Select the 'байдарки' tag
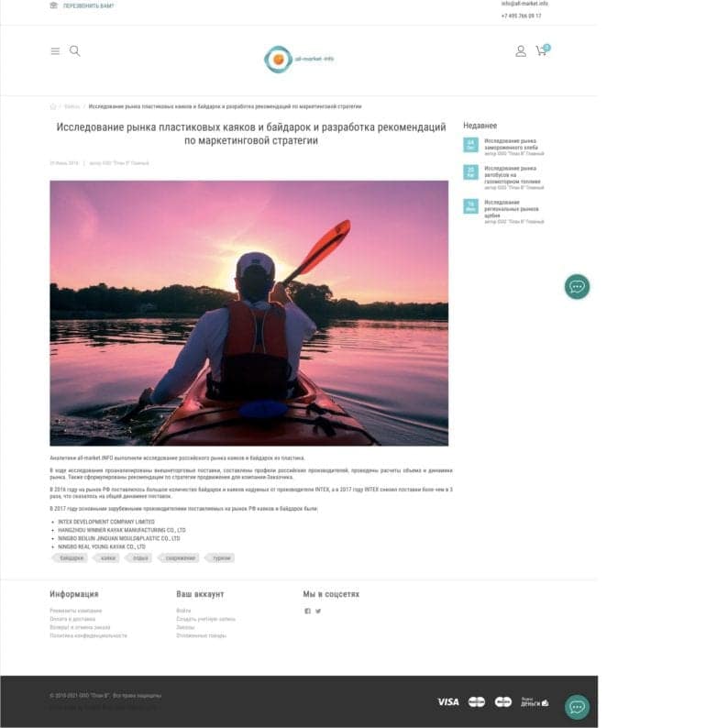Screen dimensions: 706x728 (x=71, y=557)
